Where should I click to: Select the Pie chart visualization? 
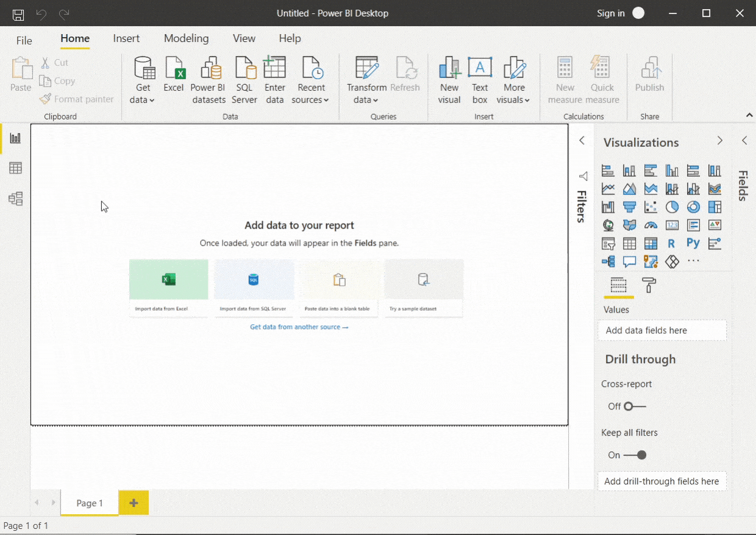(x=672, y=207)
